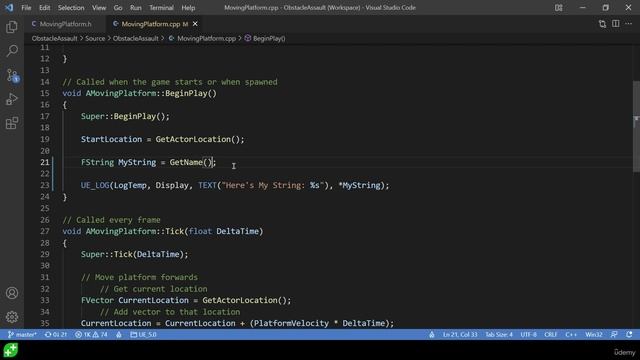The image size is (640, 360).
Task: Click line number 15 in gutter
Action: (x=44, y=93)
